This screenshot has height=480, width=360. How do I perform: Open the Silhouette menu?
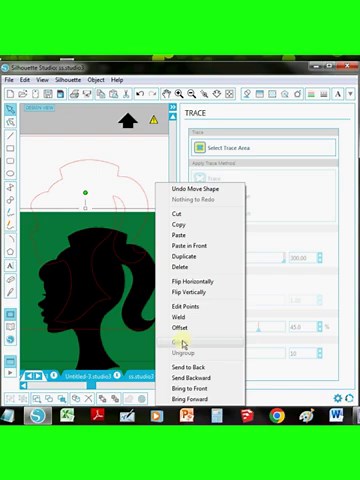coord(68,80)
